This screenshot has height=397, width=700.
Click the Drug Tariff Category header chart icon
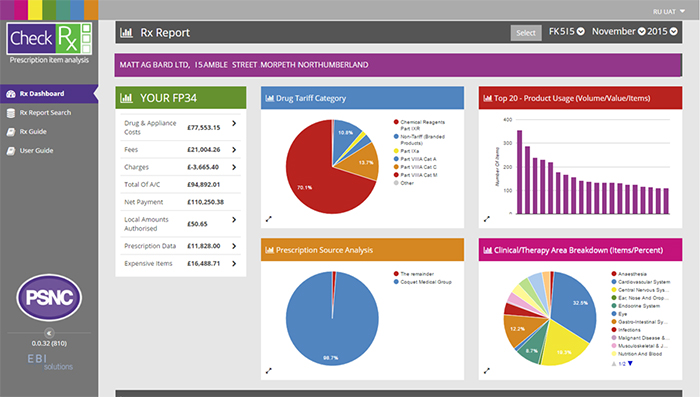click(x=270, y=98)
